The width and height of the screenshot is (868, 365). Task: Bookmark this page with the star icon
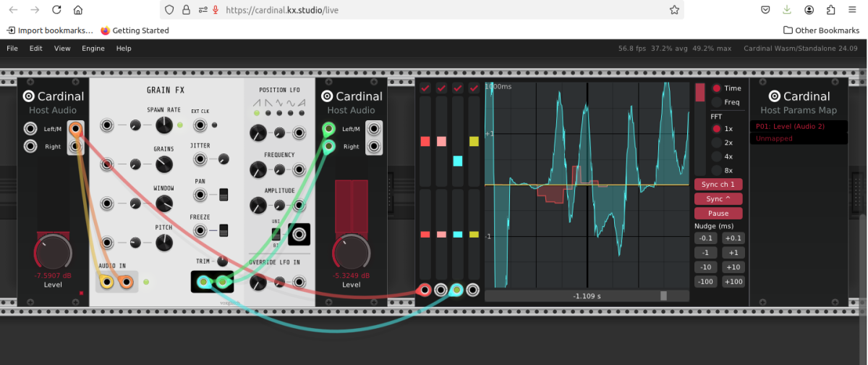coord(674,10)
